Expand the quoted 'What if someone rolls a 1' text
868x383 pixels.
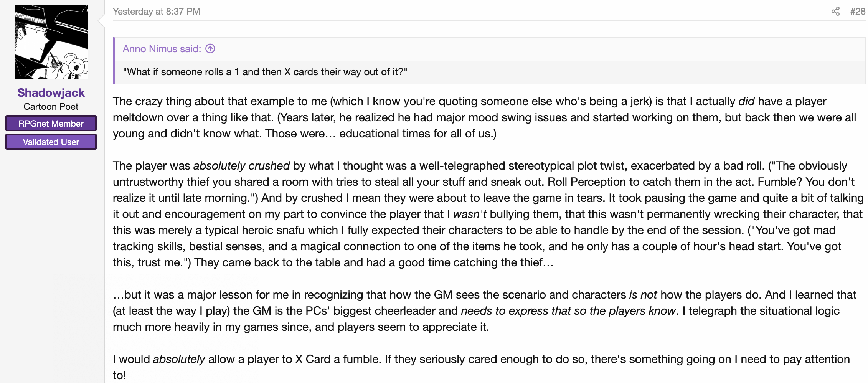coord(265,72)
